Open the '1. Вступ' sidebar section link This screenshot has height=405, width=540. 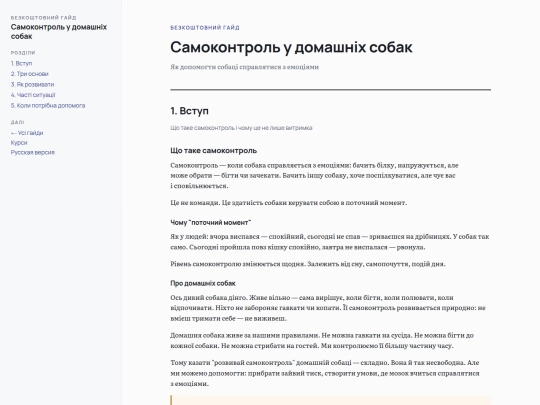(21, 63)
